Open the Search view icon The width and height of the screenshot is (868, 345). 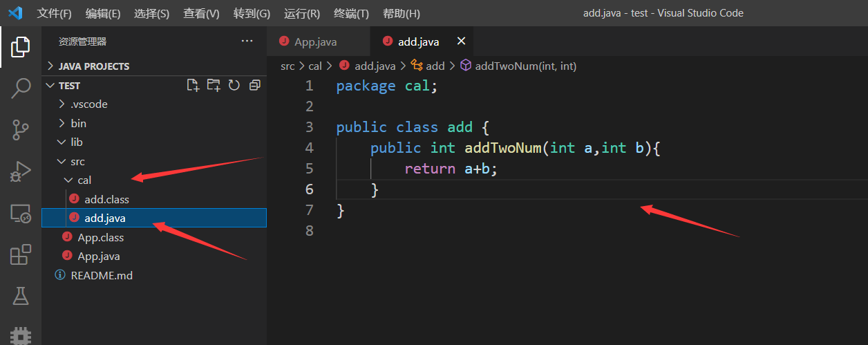20,88
